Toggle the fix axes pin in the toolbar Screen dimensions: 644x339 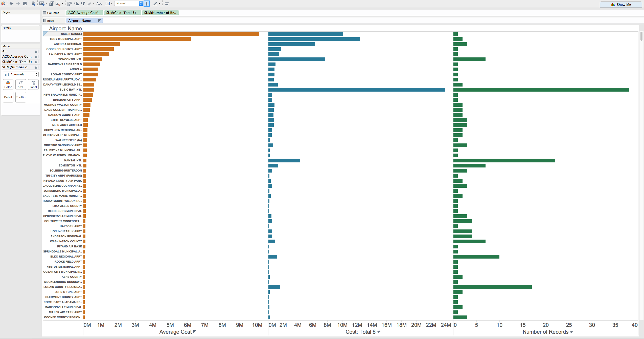tap(147, 4)
